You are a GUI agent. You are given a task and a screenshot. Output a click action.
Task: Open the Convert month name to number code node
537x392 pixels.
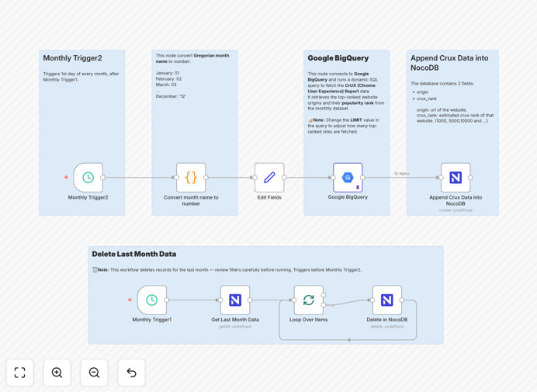click(x=191, y=177)
